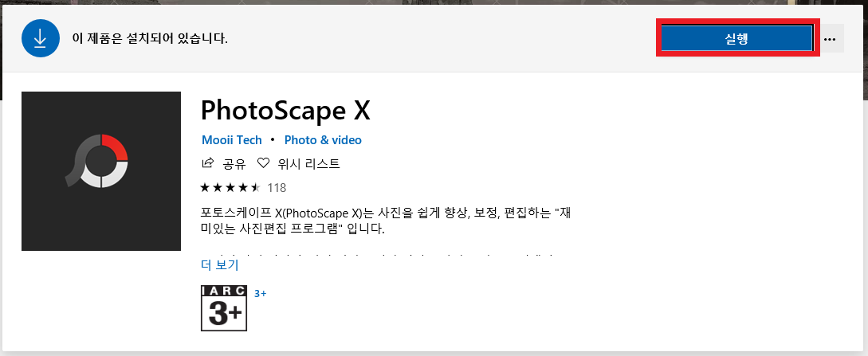The width and height of the screenshot is (868, 356).
Task: Click the PhotoScape X title heading
Action: pyautogui.click(x=285, y=111)
